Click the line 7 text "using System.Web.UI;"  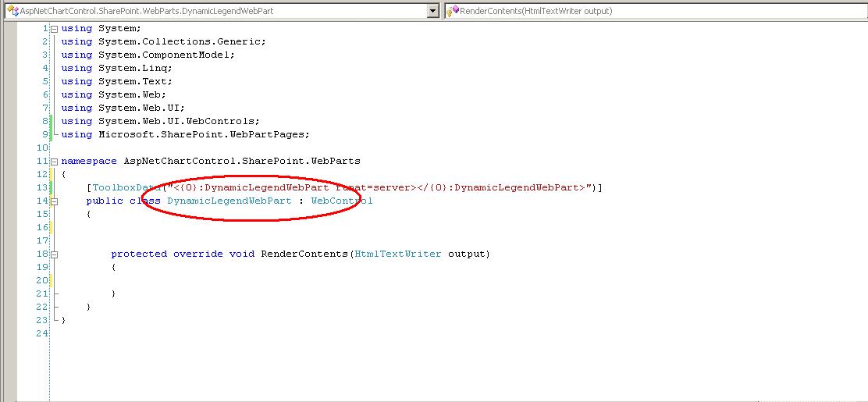pos(123,108)
